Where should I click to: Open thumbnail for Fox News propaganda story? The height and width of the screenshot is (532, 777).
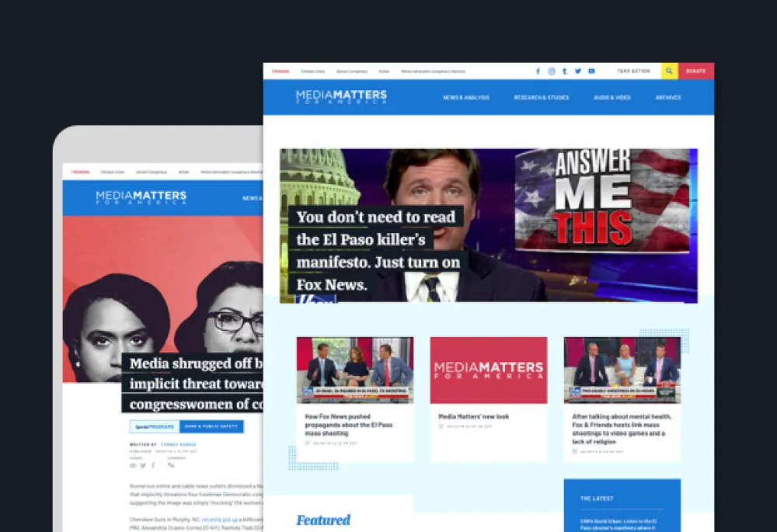(355, 370)
